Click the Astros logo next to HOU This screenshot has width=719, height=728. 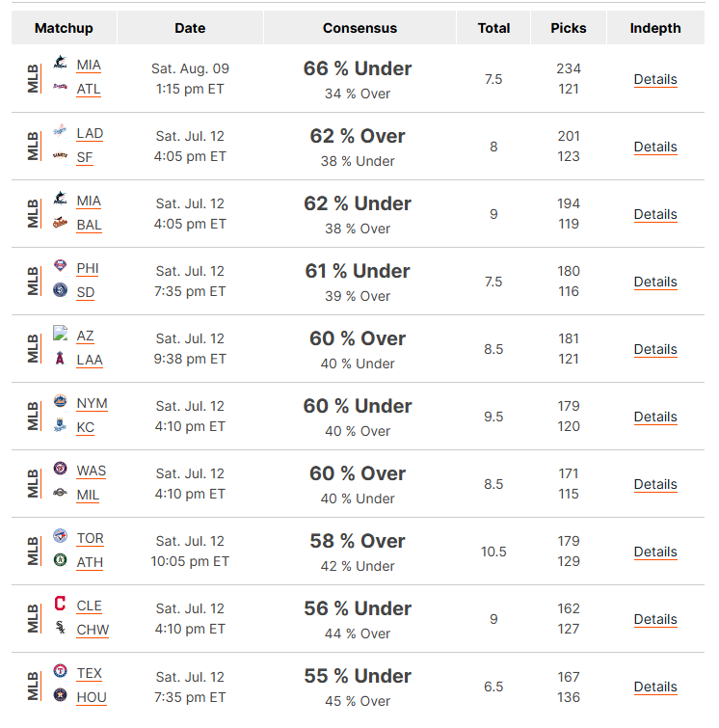[60, 695]
